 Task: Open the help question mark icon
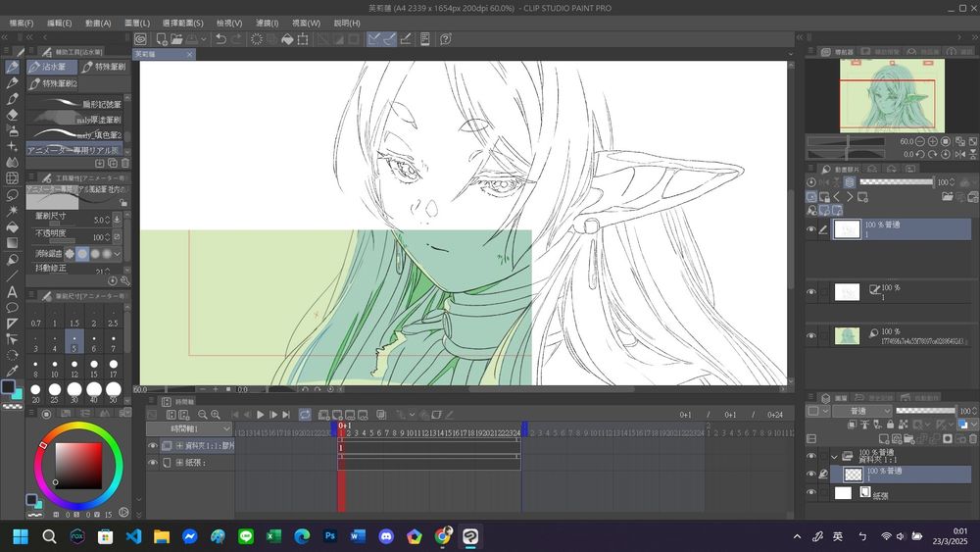(x=446, y=39)
